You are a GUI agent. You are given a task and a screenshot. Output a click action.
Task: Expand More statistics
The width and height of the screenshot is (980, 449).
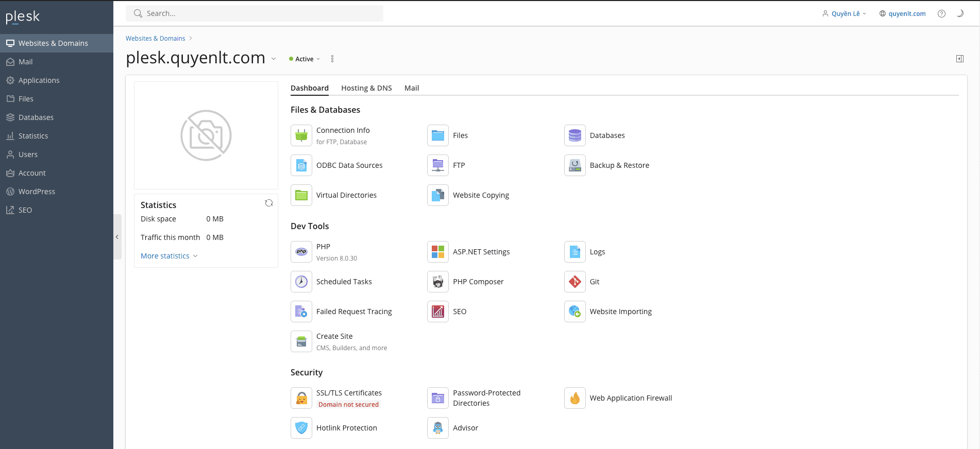coord(169,256)
